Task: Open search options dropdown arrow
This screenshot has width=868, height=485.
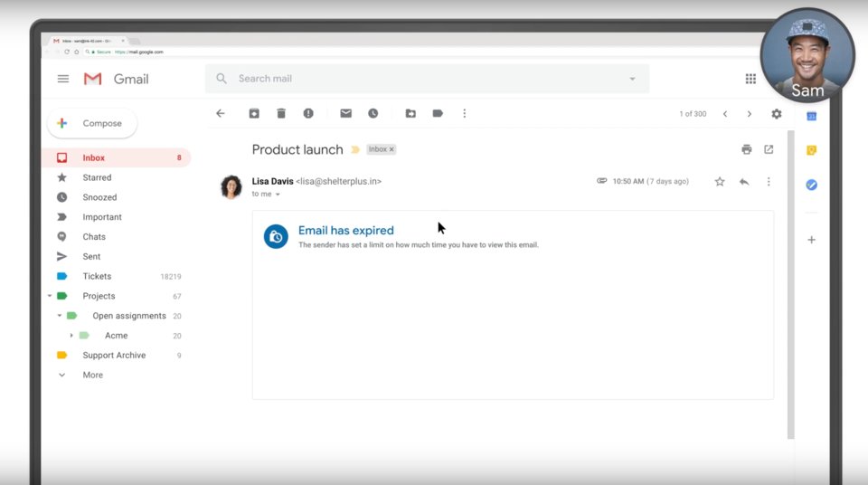Action: 632,79
